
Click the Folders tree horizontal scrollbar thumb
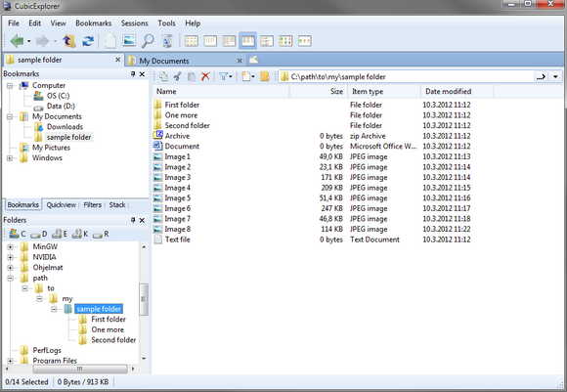click(80, 369)
